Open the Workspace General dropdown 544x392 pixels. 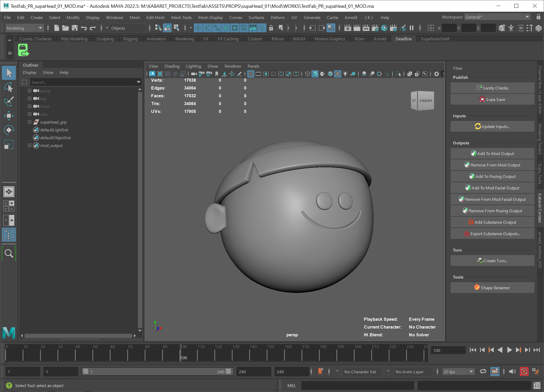tap(497, 17)
